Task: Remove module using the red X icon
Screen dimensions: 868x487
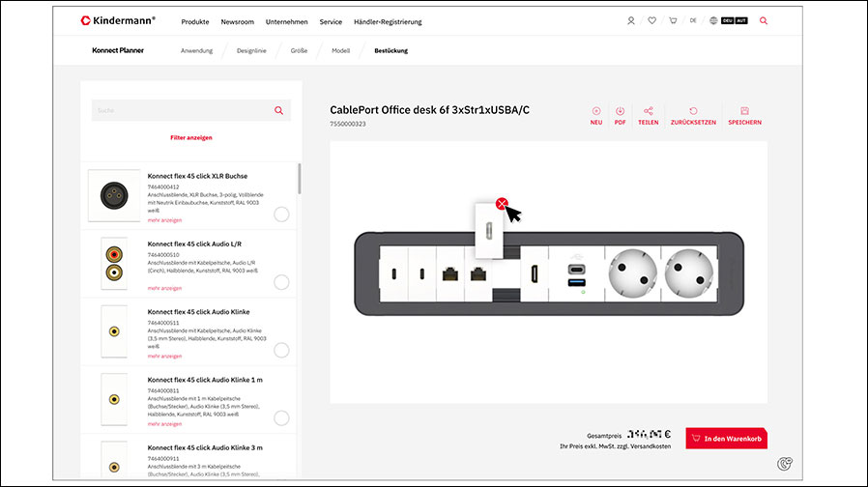Action: 502,204
